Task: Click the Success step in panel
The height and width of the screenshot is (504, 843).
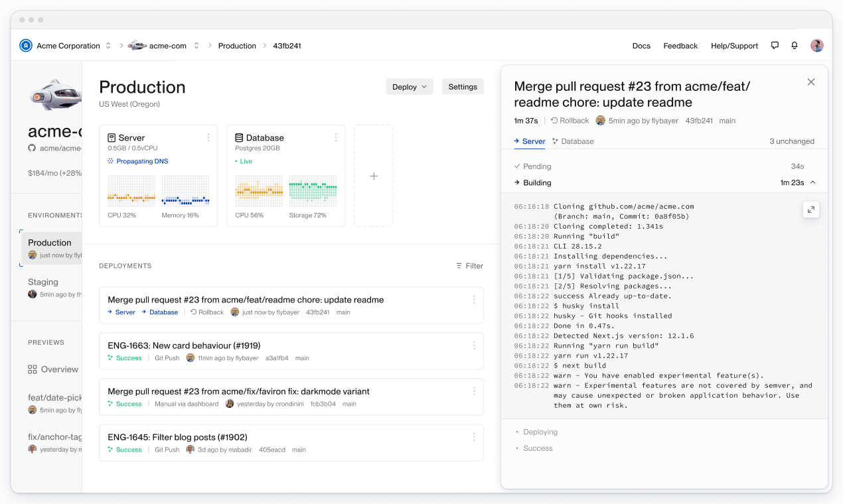Action: [x=538, y=448]
